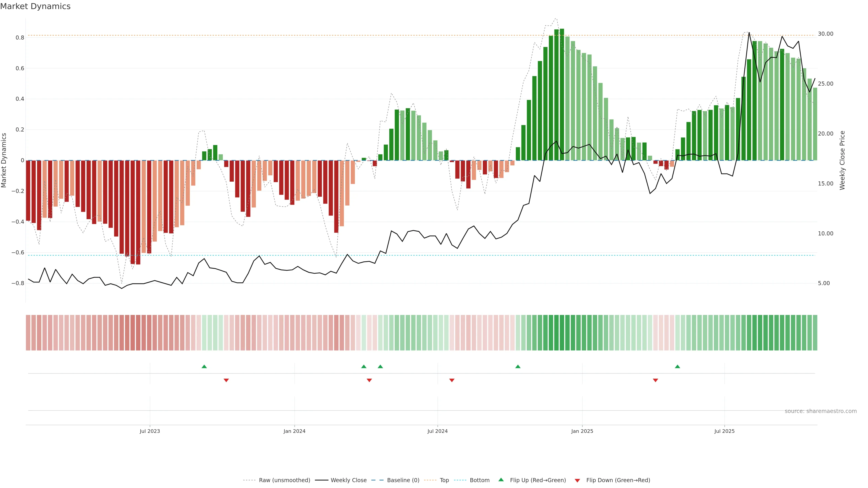Toggle Baseline (0) legend entry
This screenshot has height=488, width=868.
403,480
